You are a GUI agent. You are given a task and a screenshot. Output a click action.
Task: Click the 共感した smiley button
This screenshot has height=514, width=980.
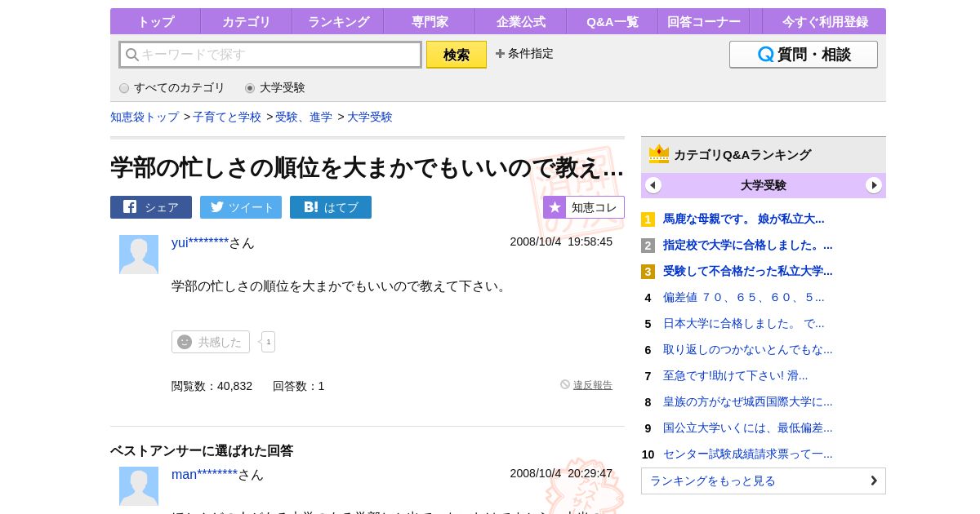tap(211, 342)
